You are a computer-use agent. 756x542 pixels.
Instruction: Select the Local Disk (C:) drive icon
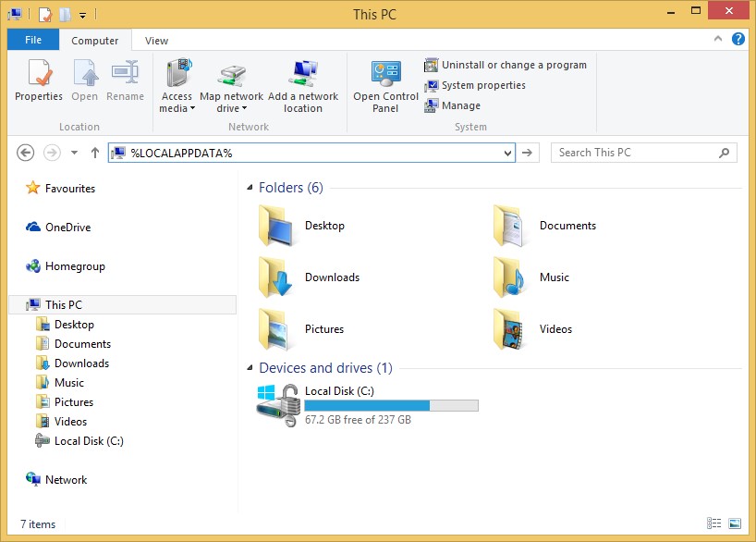(279, 405)
